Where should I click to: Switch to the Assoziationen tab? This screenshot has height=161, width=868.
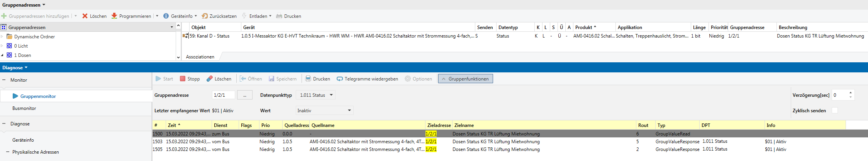(200, 57)
